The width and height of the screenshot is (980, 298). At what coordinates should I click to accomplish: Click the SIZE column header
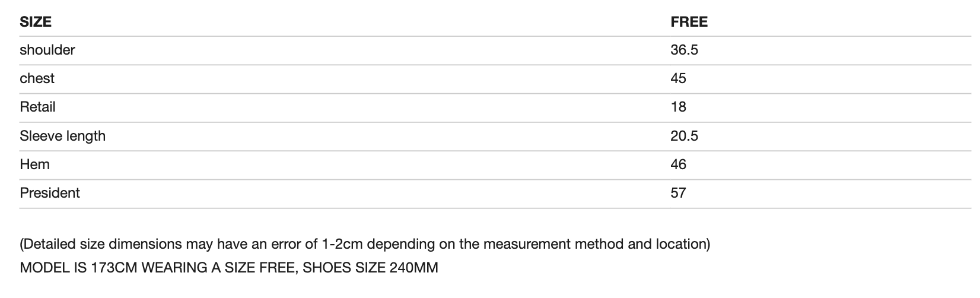[x=36, y=22]
